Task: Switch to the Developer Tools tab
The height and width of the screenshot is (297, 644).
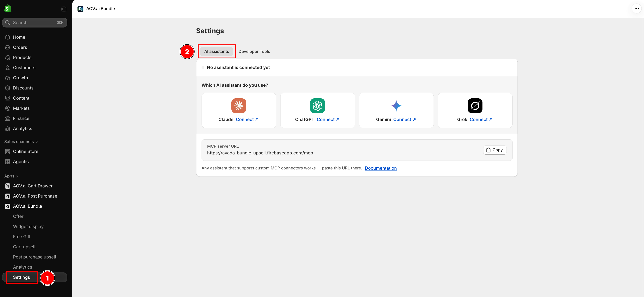Action: click(x=254, y=51)
